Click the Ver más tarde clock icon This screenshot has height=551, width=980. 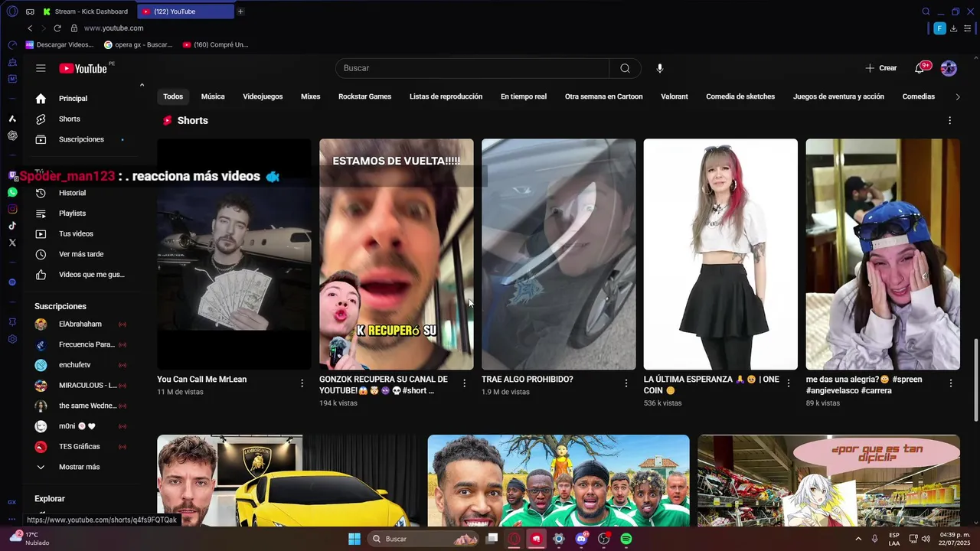[41, 254]
